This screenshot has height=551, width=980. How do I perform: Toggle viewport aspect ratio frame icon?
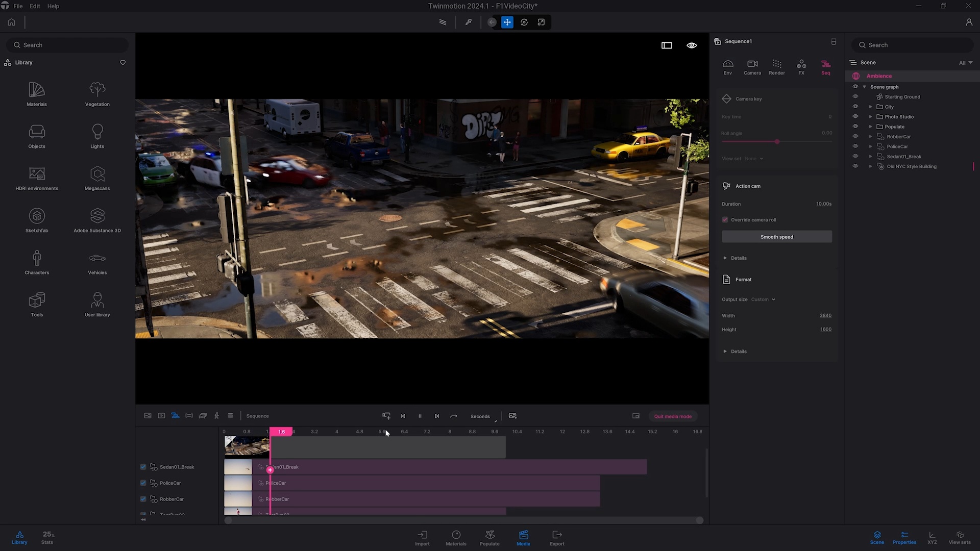(x=667, y=45)
